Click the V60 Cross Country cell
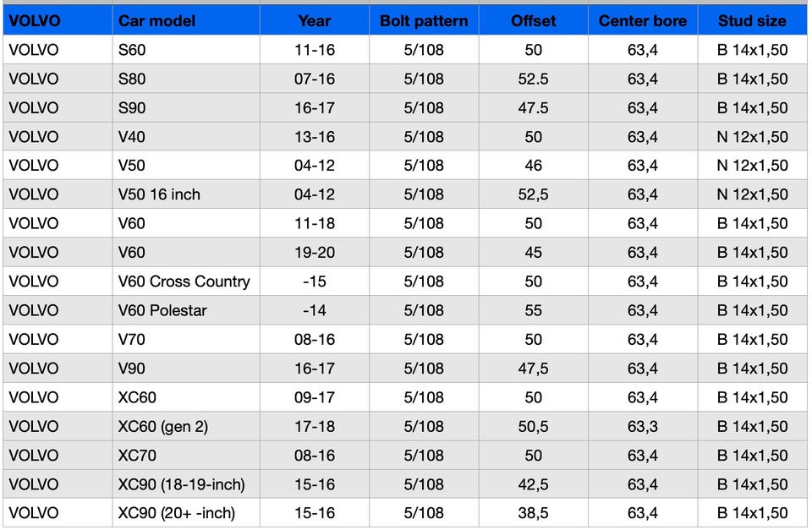812x530 pixels. pos(184,281)
